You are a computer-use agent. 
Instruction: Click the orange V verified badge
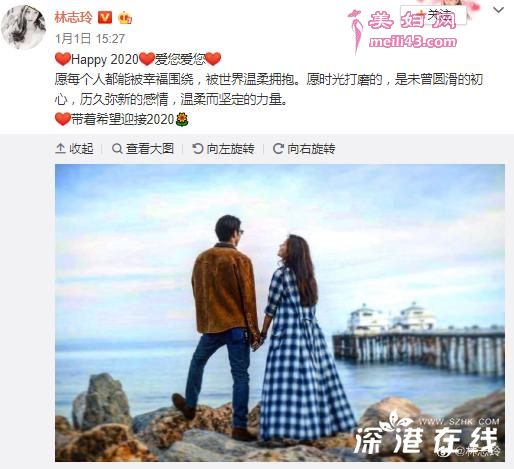(x=105, y=17)
